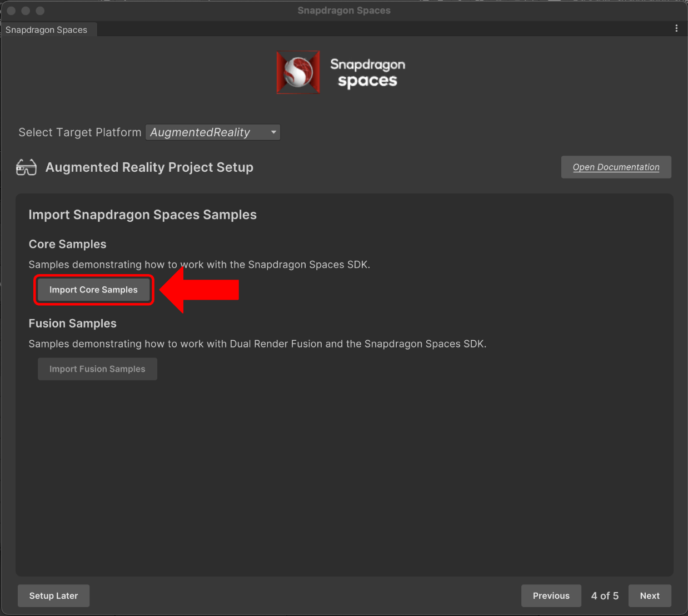Screen dimensions: 688x616
Task: Click the Snapdragon Spaces logo icon
Action: pos(298,72)
